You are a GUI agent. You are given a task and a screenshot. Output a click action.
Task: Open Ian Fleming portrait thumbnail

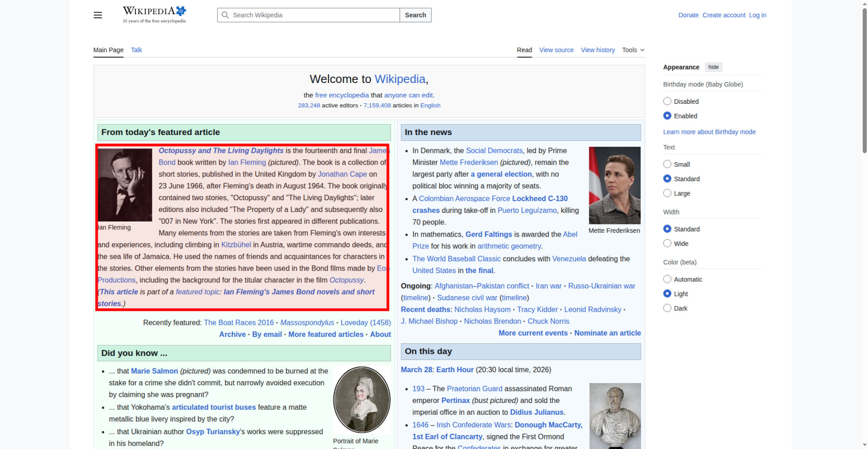(x=125, y=185)
